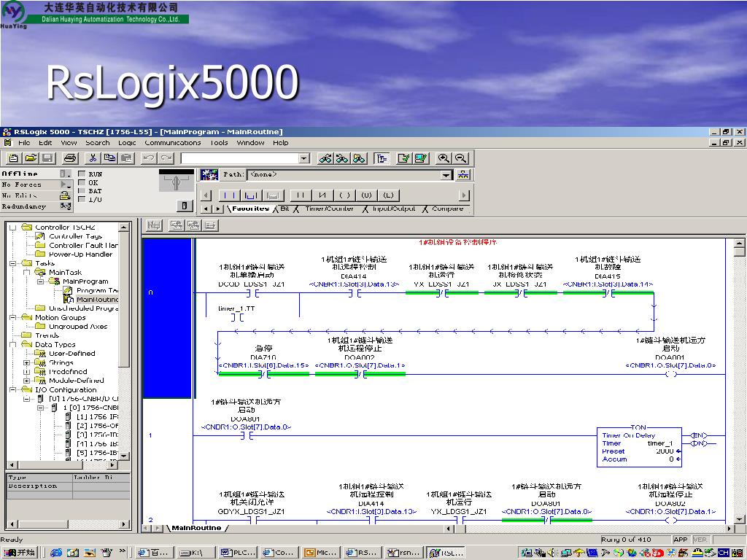Add an Output Energize coil instruction
This screenshot has height=560, width=747.
click(344, 195)
